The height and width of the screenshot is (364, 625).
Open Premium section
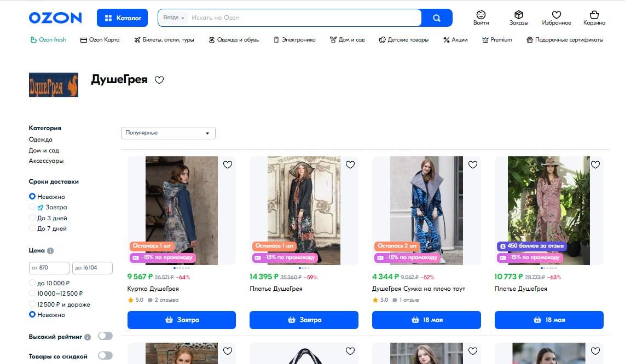point(496,40)
